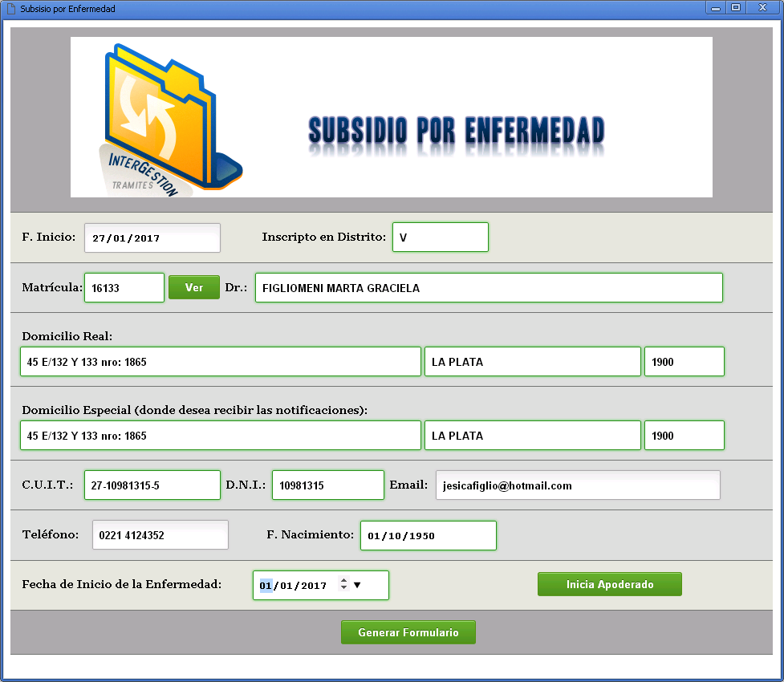
Task: Focus the D.N.I. field
Action: 328,485
